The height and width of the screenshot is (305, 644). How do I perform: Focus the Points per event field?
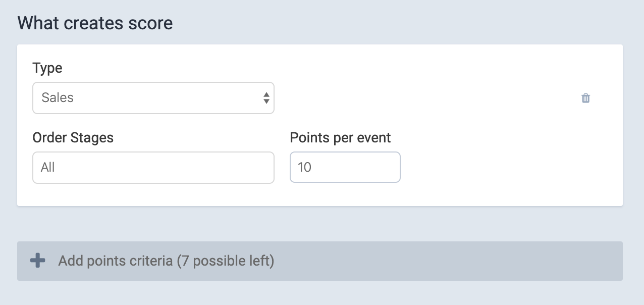[345, 168]
